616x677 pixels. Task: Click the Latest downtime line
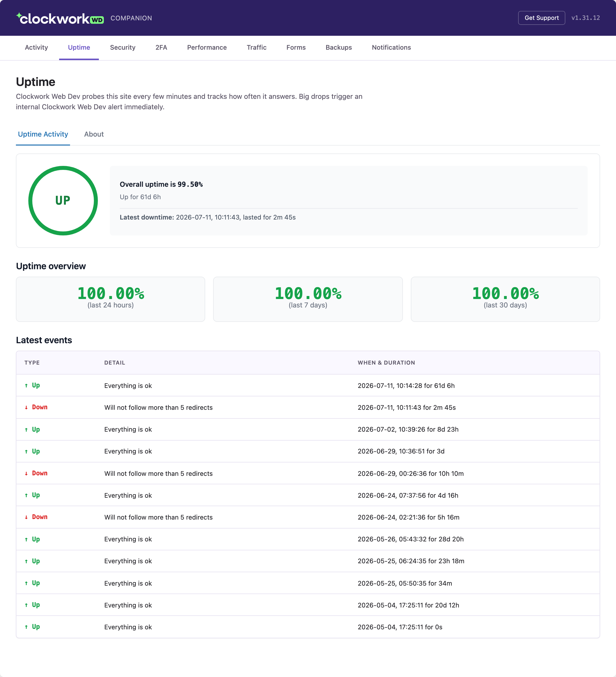click(208, 217)
